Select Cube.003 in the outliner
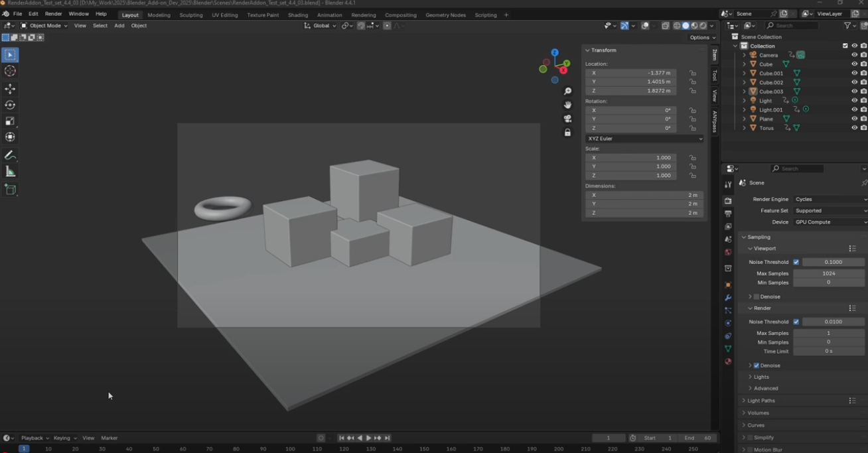The width and height of the screenshot is (868, 453). (771, 92)
